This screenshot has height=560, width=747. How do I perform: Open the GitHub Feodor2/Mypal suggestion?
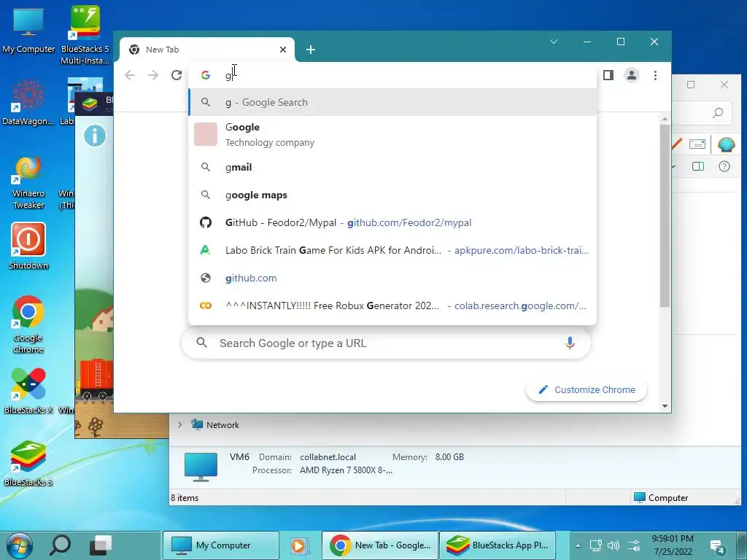pos(393,222)
